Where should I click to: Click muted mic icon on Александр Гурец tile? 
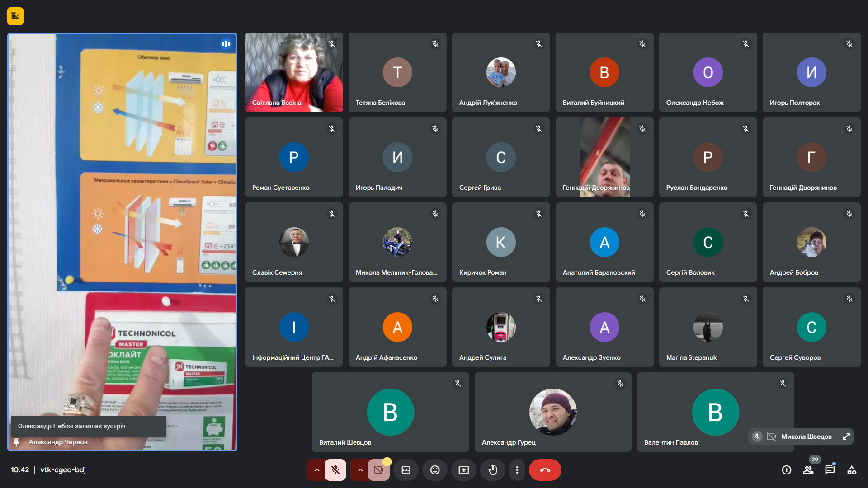click(x=620, y=384)
